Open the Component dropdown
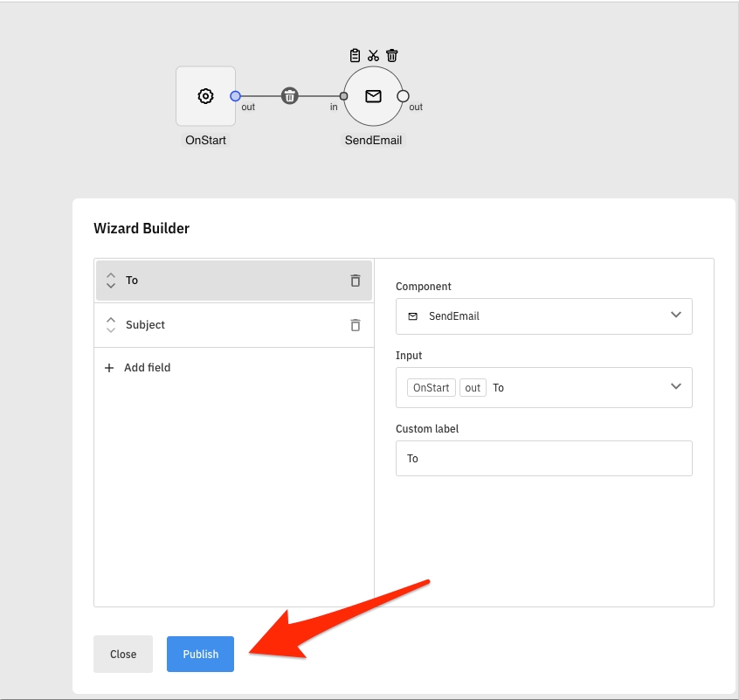 click(x=543, y=316)
